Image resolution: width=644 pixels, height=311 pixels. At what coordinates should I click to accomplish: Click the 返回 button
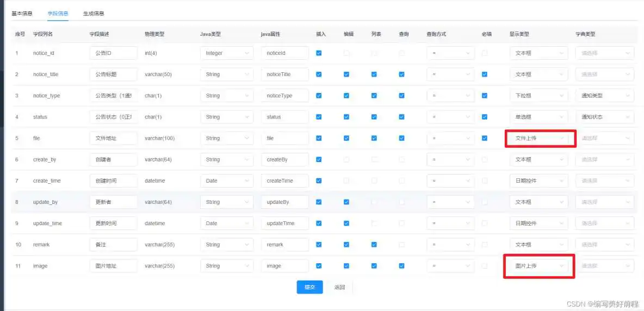[339, 287]
